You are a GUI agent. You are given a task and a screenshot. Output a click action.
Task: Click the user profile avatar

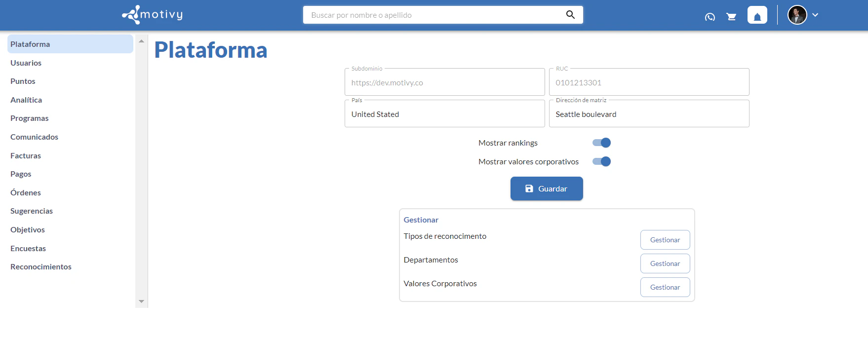[x=797, y=15]
